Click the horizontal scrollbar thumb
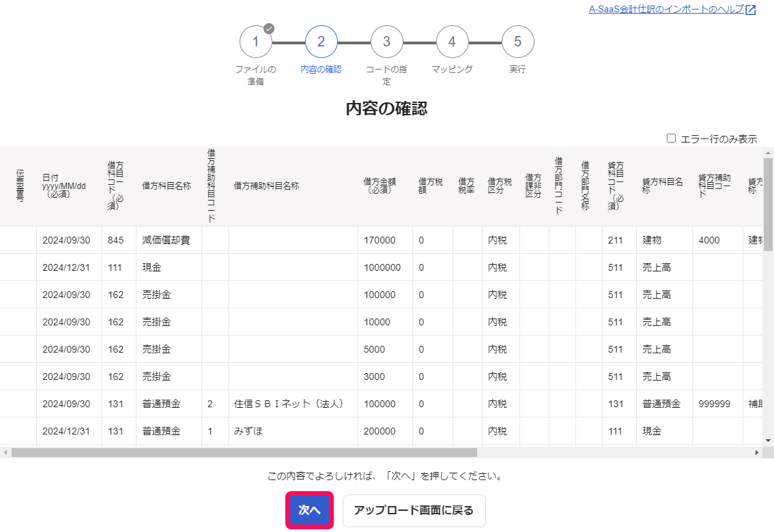Viewport: 774px width, 532px height. pos(244,452)
